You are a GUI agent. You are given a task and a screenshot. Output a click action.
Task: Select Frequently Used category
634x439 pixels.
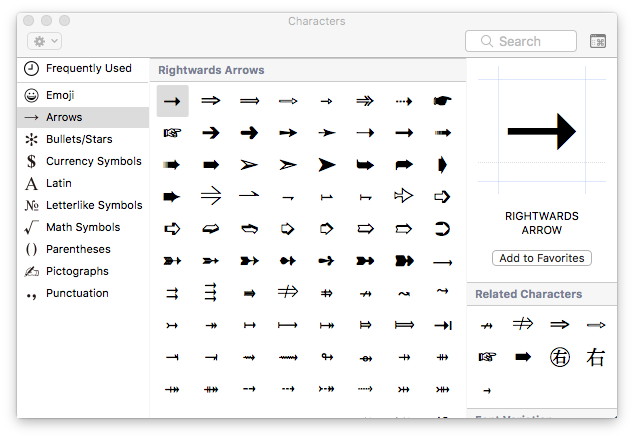[83, 68]
